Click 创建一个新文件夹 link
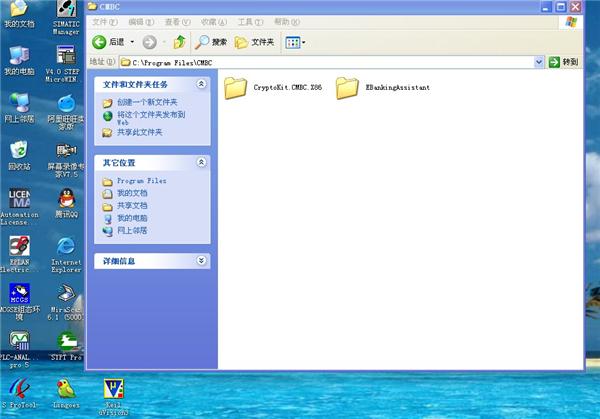The width and height of the screenshot is (600, 419). point(147,102)
